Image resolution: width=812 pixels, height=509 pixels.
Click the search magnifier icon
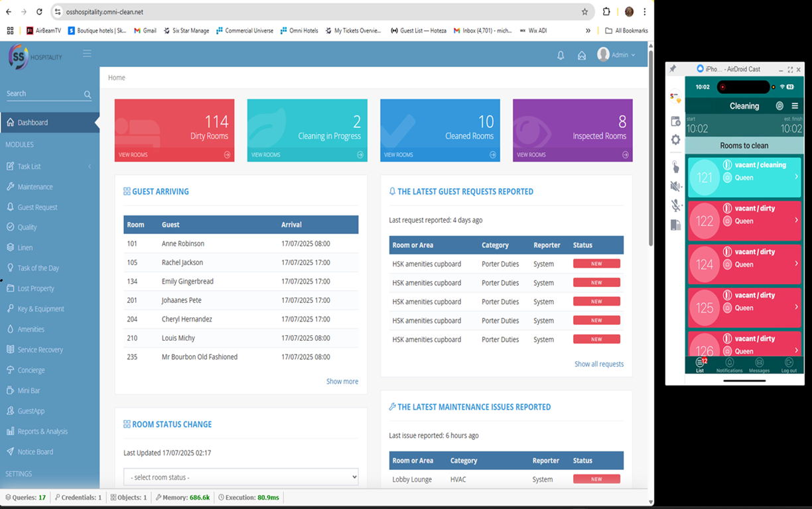tap(88, 94)
